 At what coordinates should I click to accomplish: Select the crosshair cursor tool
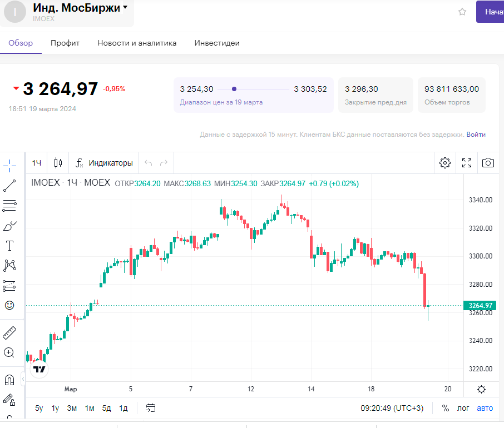coord(10,165)
